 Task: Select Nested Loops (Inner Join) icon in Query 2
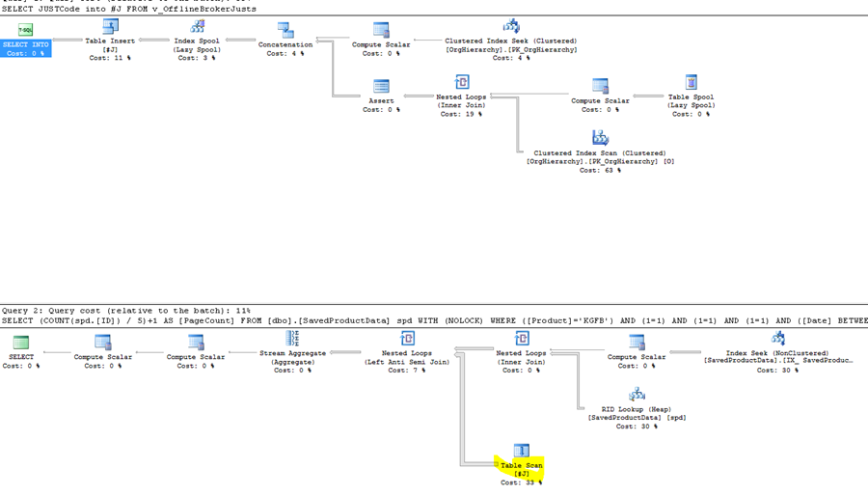tap(521, 339)
